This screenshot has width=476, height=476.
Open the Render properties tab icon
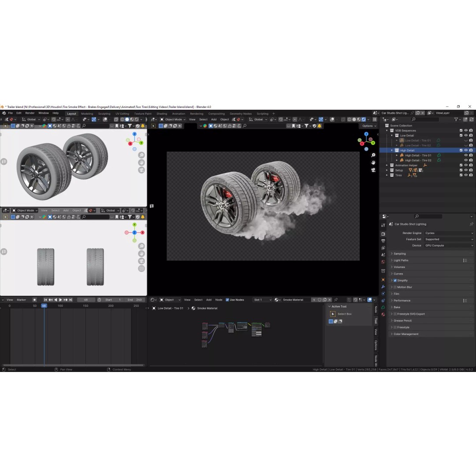click(383, 234)
